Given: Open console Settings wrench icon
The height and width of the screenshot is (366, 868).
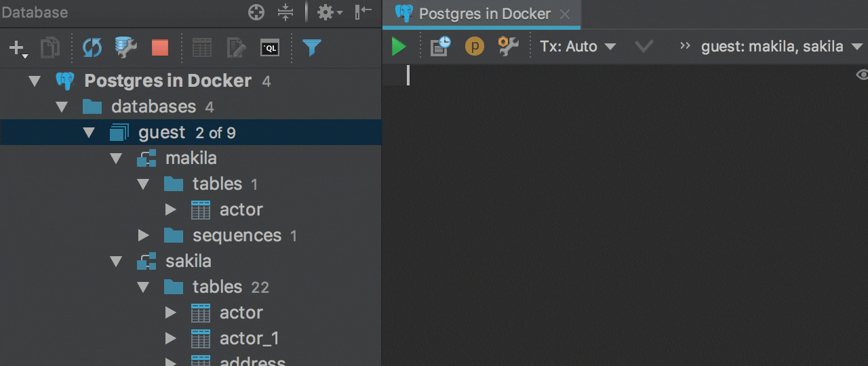Looking at the screenshot, I should 509,47.
